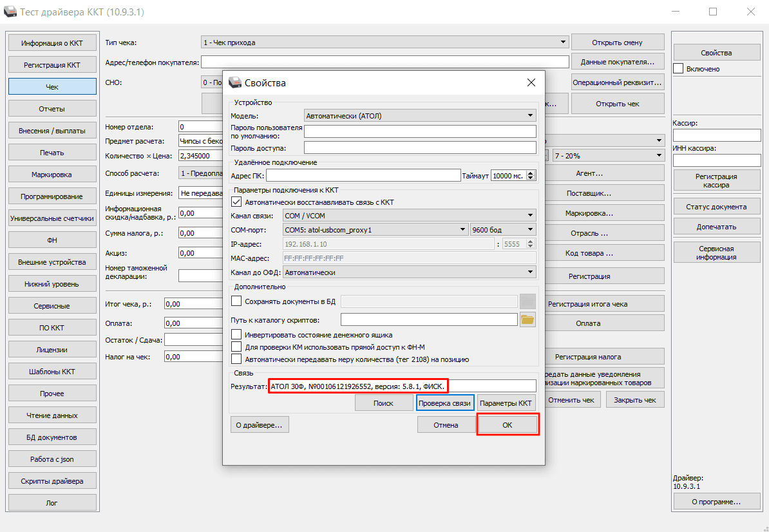Viewport: 769px width, 532px height.
Task: Confirm the settings with OK button
Action: [x=508, y=425]
